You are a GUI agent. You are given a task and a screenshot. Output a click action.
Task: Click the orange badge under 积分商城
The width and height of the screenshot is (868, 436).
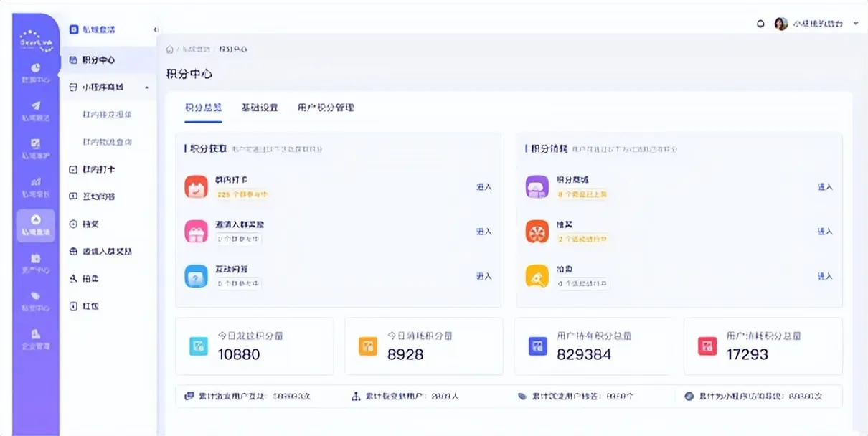click(x=581, y=194)
